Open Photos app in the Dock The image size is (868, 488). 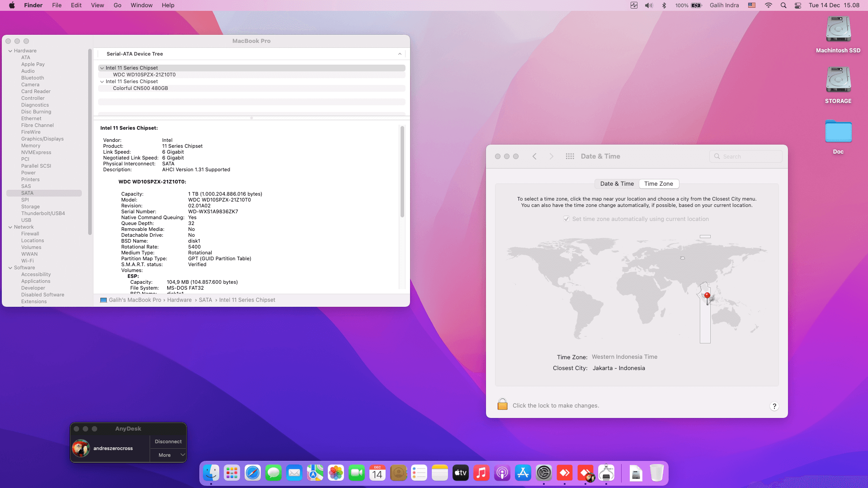336,473
